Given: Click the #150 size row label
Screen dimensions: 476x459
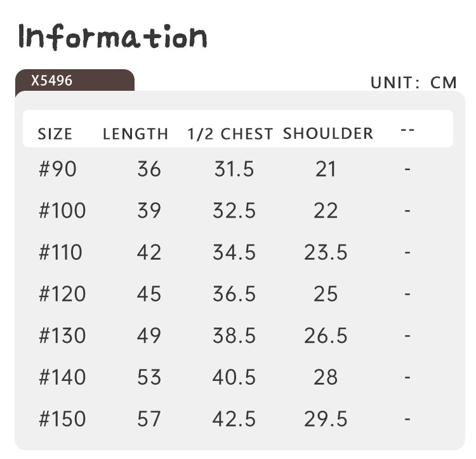Looking at the screenshot, I should [62, 418].
